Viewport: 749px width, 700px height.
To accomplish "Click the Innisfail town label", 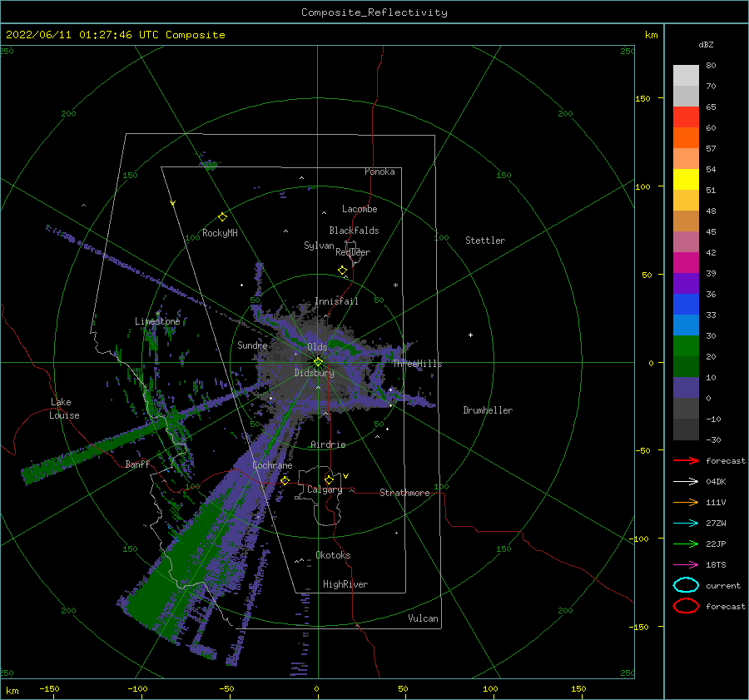I will point(336,301).
